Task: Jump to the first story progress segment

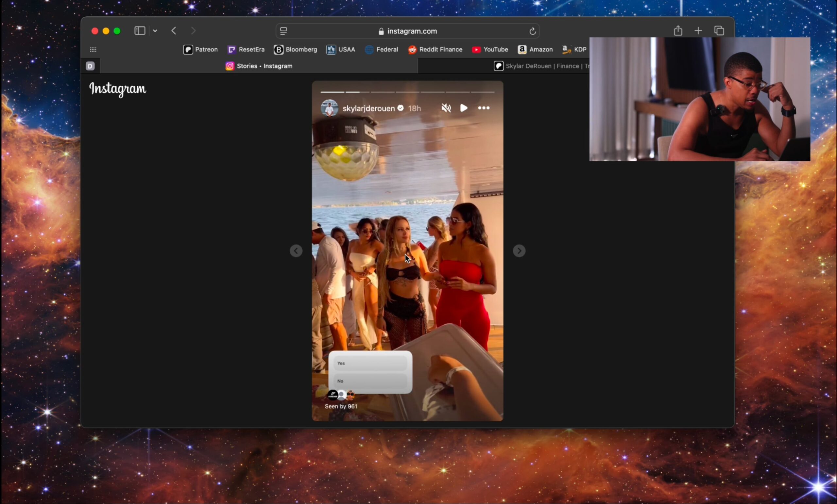Action: (332, 92)
